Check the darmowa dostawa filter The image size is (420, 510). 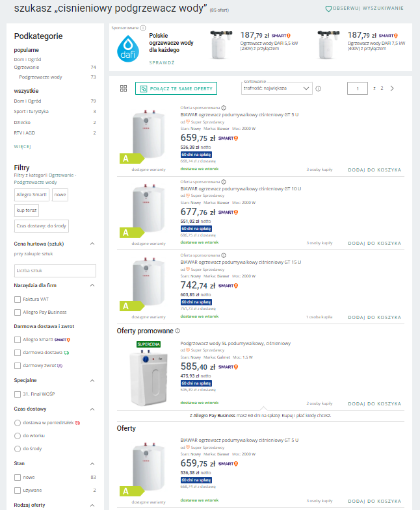click(x=18, y=352)
